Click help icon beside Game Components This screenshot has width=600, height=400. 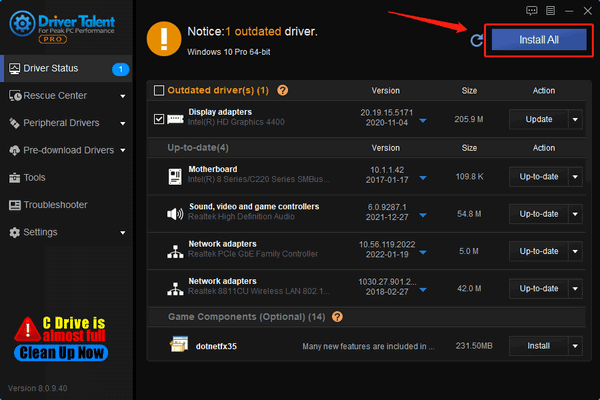[337, 317]
